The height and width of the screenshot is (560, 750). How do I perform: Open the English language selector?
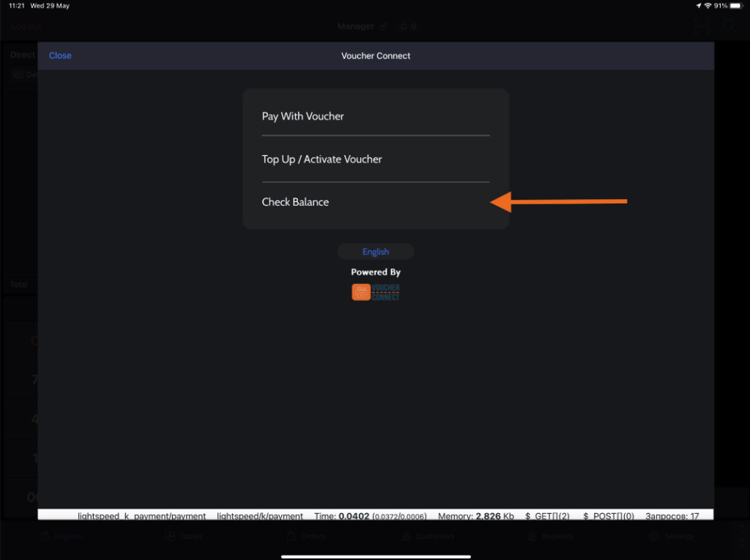tap(375, 252)
